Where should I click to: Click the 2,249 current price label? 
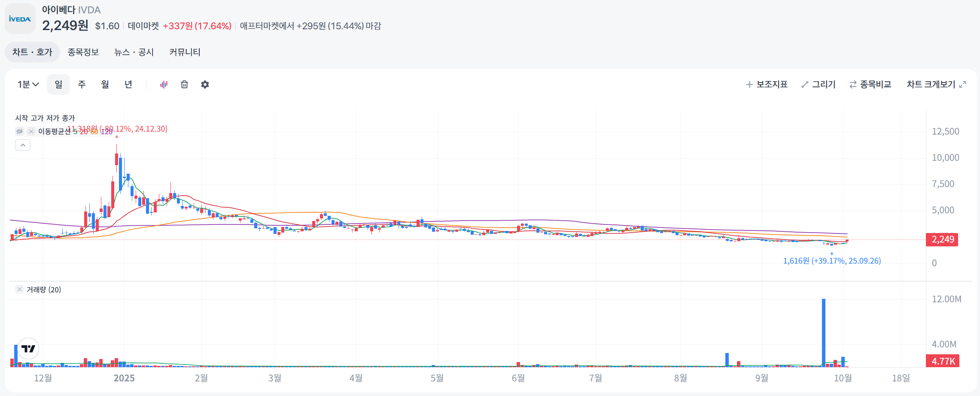point(942,239)
